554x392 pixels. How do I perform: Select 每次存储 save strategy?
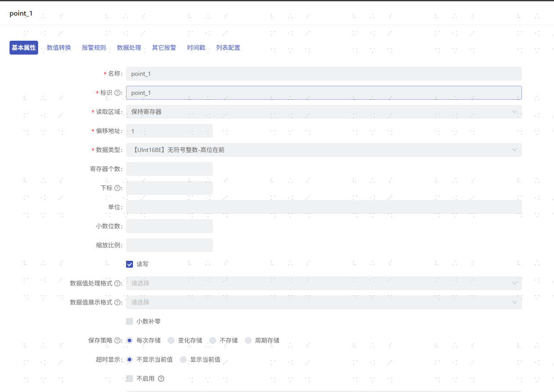point(130,340)
